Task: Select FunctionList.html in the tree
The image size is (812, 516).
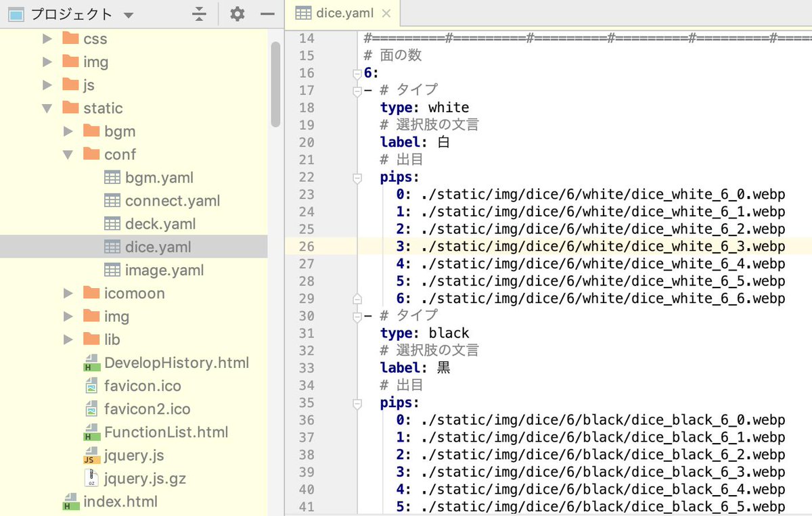Action: 166,432
